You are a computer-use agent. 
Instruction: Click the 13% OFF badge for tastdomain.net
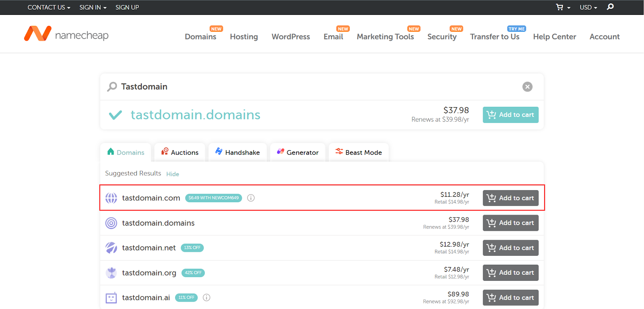point(192,248)
